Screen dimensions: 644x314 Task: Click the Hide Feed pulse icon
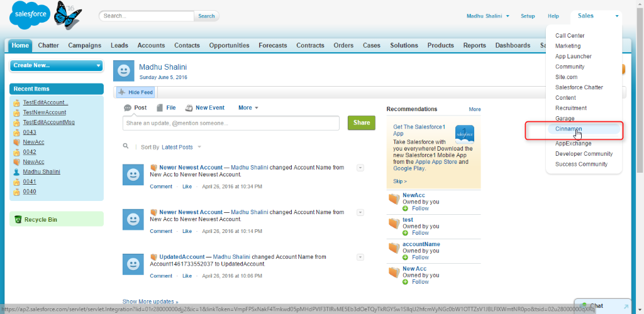(122, 93)
